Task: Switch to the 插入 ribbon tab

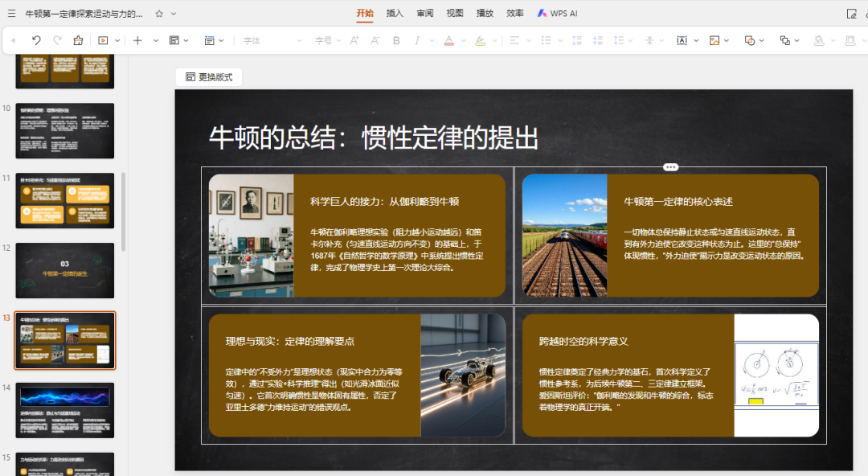Action: pos(395,13)
